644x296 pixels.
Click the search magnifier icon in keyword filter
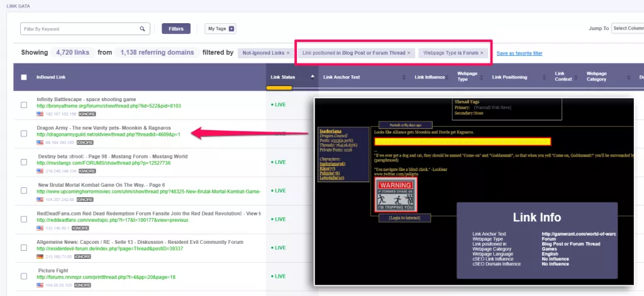click(x=142, y=29)
